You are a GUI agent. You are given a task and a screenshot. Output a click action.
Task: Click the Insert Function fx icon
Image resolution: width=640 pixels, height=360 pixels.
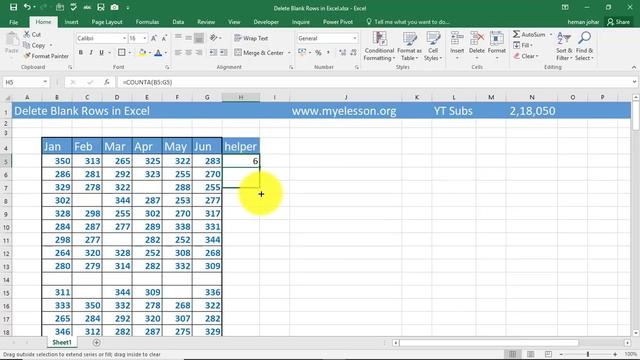[x=107, y=82]
